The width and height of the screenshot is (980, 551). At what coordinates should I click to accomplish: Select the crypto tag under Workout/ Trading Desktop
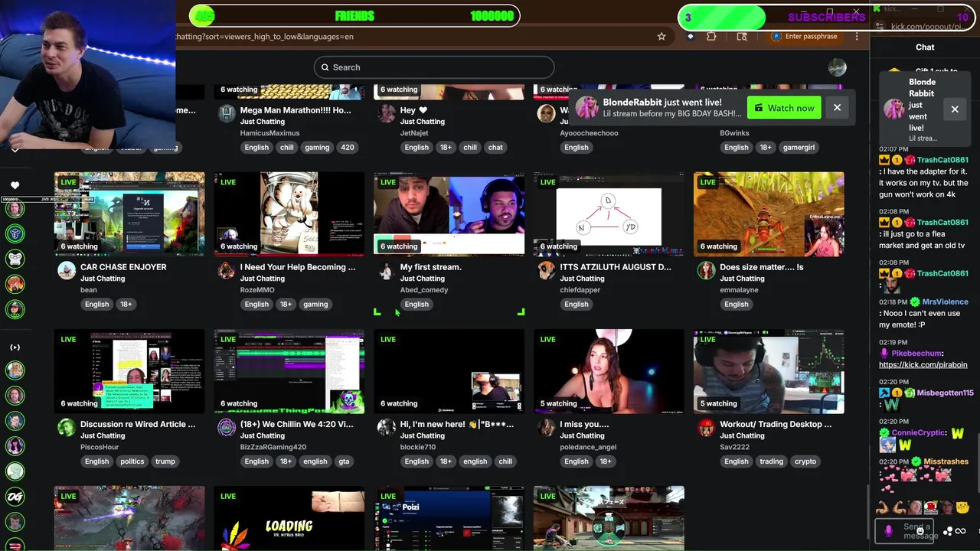point(805,461)
